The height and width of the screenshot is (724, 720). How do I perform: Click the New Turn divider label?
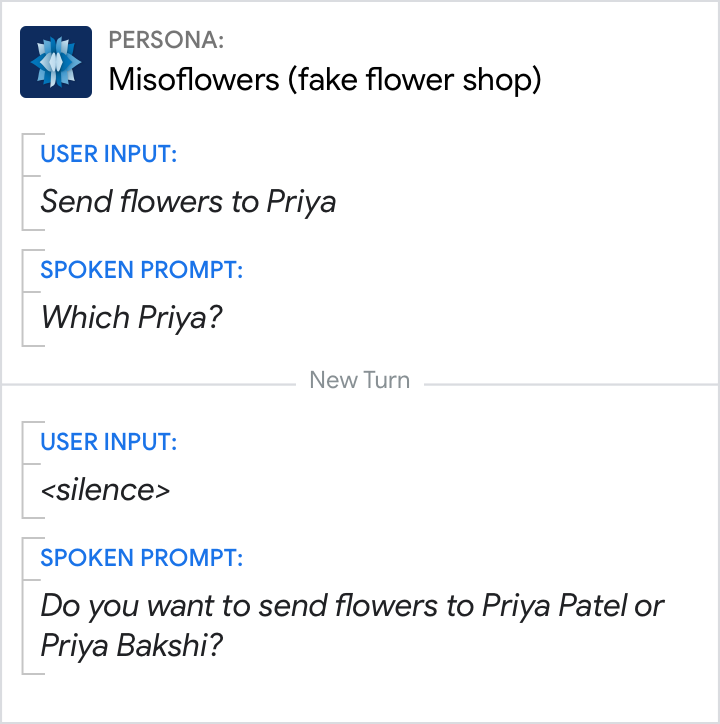(x=359, y=381)
